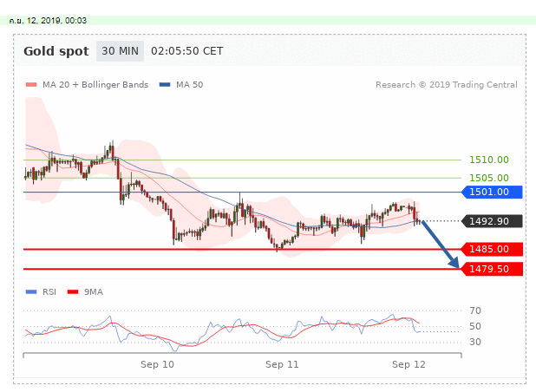Click the 9MA legend label
This screenshot has width=536, height=392.
coord(94,292)
